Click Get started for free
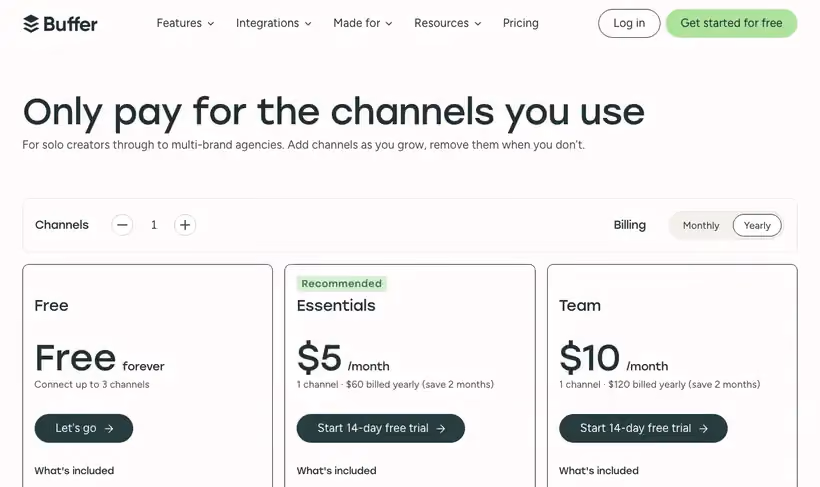820x487 pixels. 731,23
